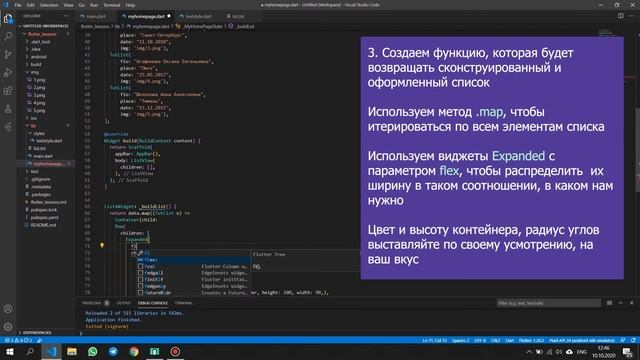Image resolution: width=640 pixels, height=360 pixels.
Task: Click cursor position Ln Col in status bar
Action: click(x=435, y=340)
